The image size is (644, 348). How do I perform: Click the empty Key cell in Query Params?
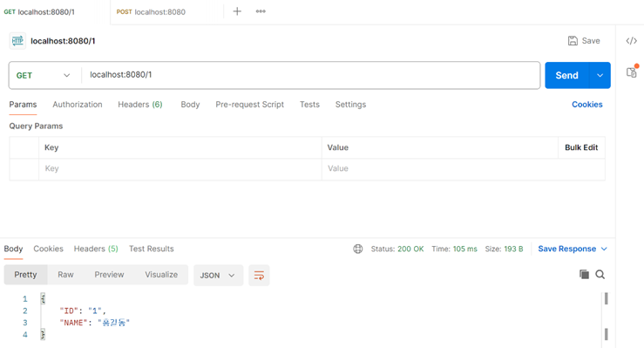point(180,169)
